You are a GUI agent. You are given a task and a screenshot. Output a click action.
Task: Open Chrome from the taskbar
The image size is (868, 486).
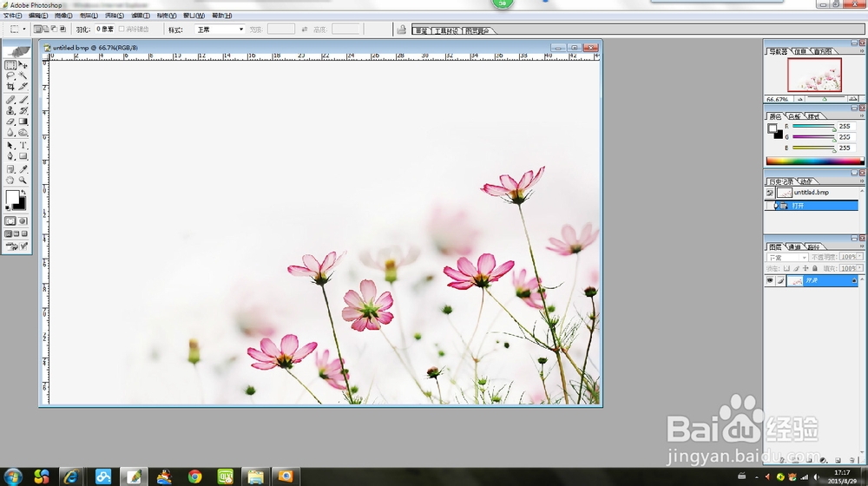point(194,476)
